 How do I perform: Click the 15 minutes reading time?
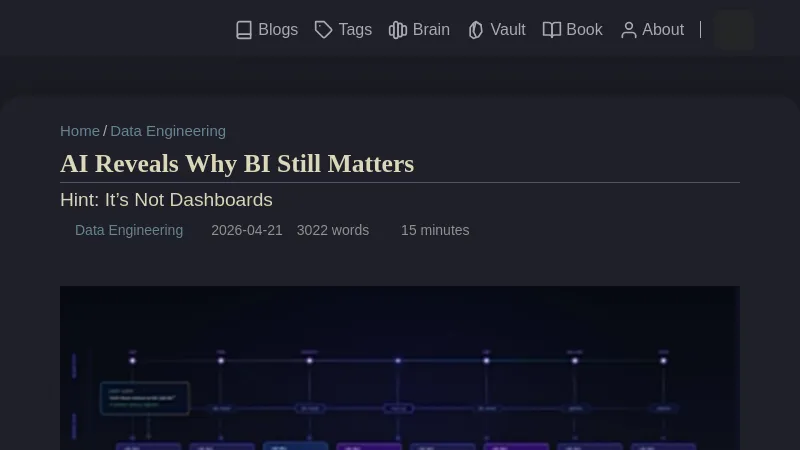pos(435,230)
